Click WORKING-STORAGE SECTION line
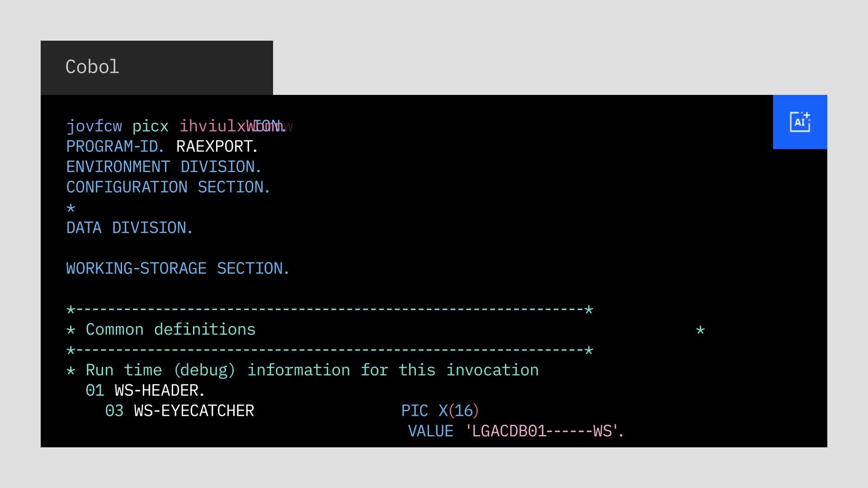The height and width of the screenshot is (488, 868). 178,268
